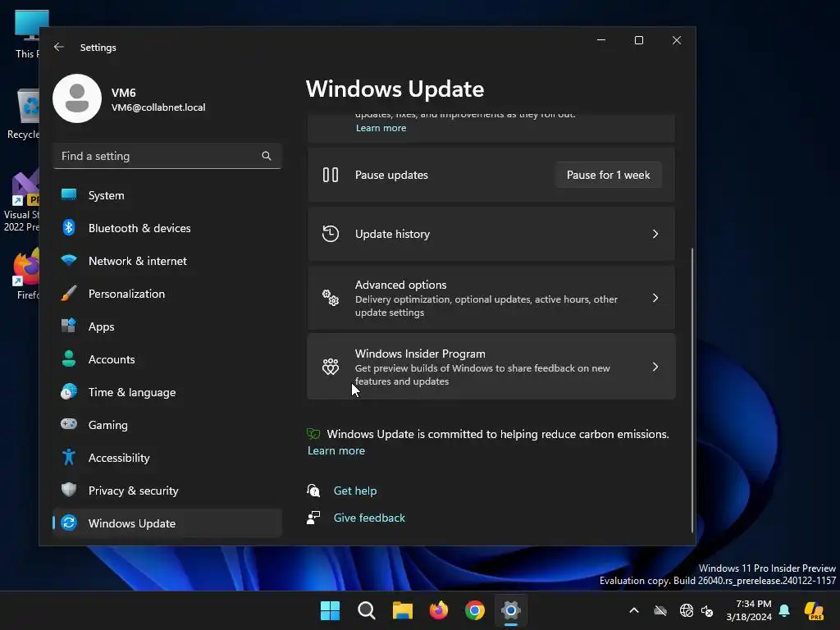The image size is (840, 630).
Task: Open System settings category
Action: (167, 195)
